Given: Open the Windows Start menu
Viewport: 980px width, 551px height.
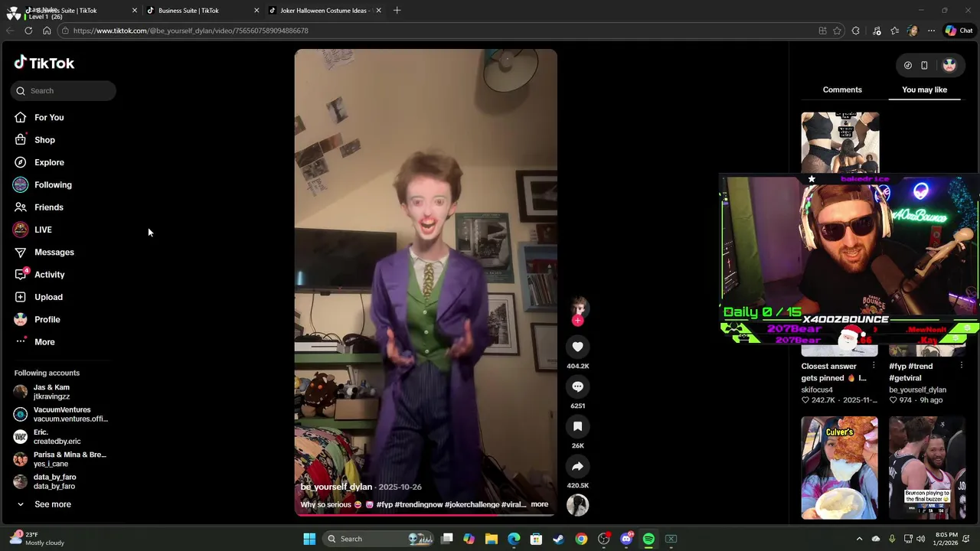Looking at the screenshot, I should (x=309, y=539).
